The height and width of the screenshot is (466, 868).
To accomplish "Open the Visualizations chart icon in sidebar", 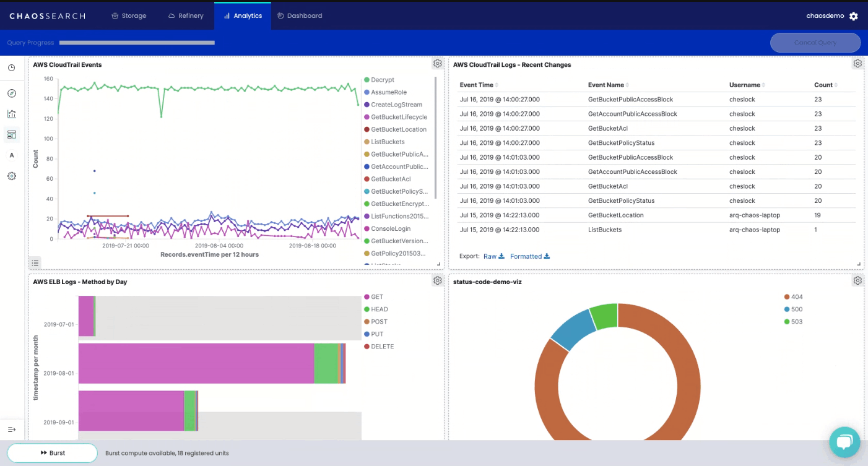I will coord(12,114).
